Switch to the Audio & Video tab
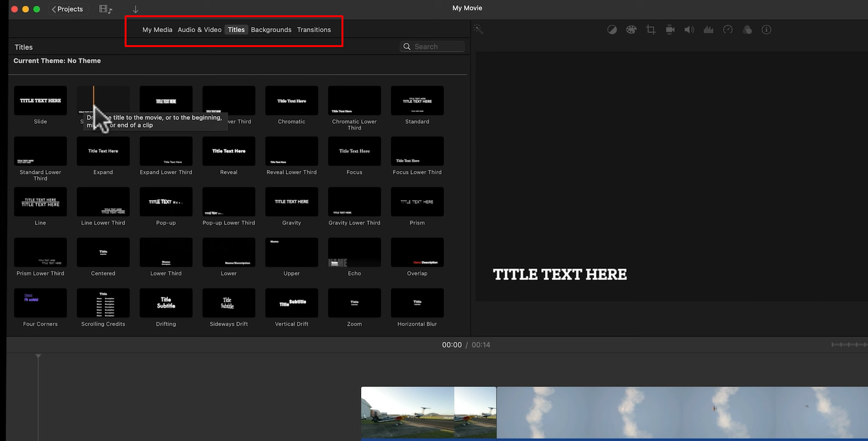 [199, 29]
